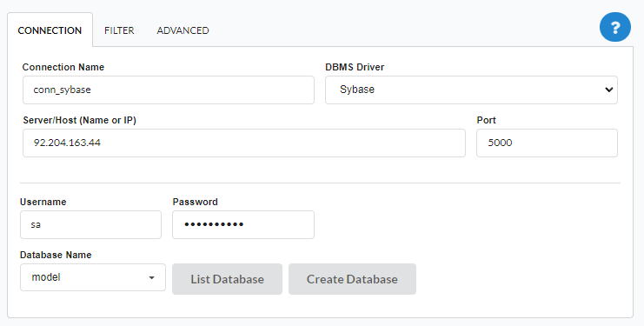Click the Connection Name label
The image size is (644, 326).
[x=63, y=67]
